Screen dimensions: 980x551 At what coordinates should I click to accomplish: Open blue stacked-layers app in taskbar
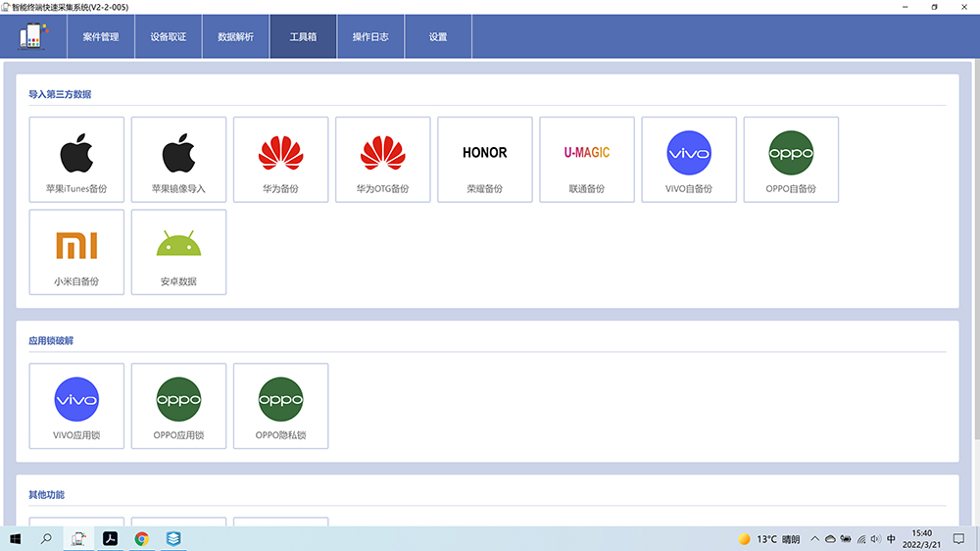173,538
